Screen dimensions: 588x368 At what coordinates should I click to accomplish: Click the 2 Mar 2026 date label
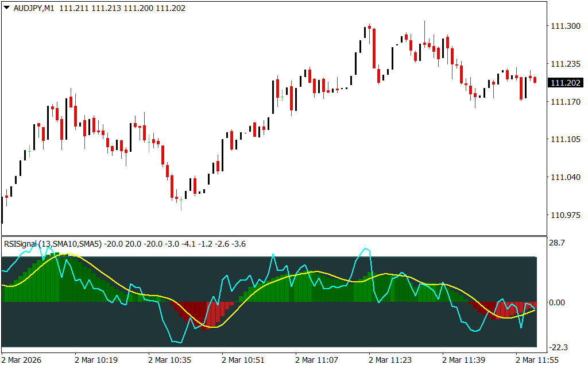tap(23, 360)
